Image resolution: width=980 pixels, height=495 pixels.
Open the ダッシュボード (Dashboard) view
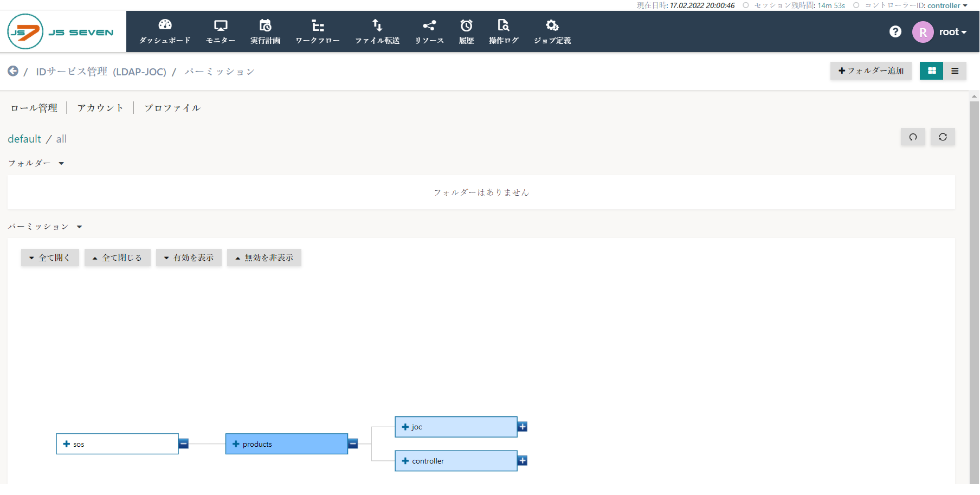click(x=164, y=31)
